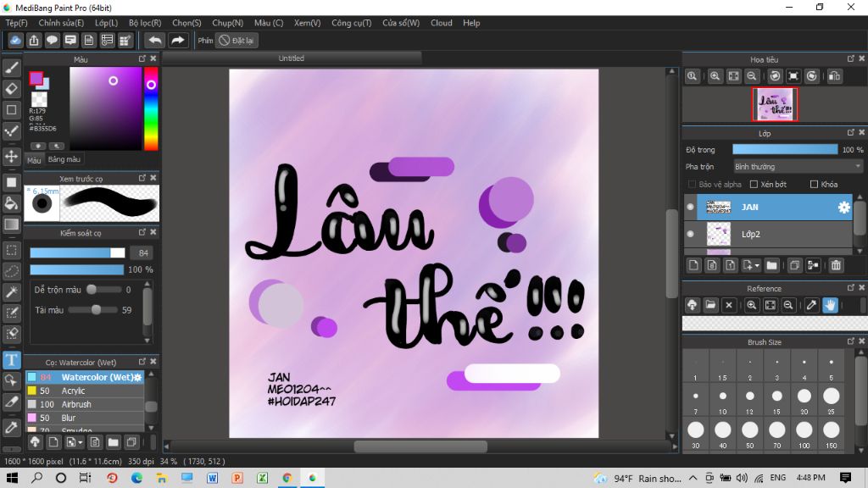Viewport: 868px width, 488px height.
Task: Add a new layer with the page icon
Action: [x=693, y=265]
